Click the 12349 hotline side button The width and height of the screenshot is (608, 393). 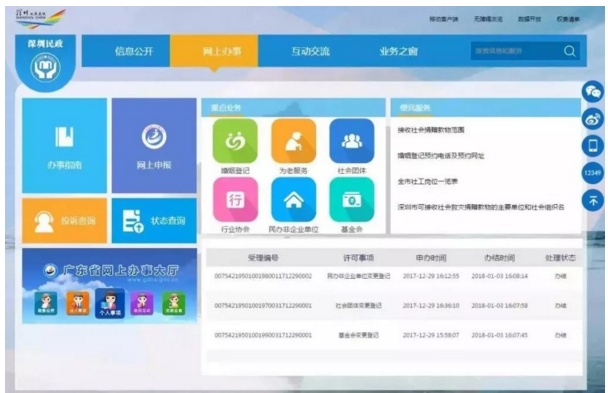(593, 173)
